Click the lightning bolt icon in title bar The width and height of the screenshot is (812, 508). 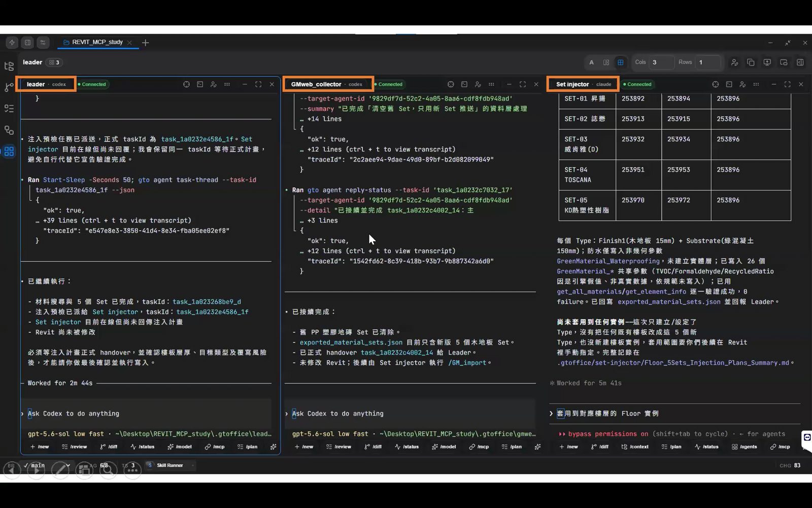pos(12,43)
